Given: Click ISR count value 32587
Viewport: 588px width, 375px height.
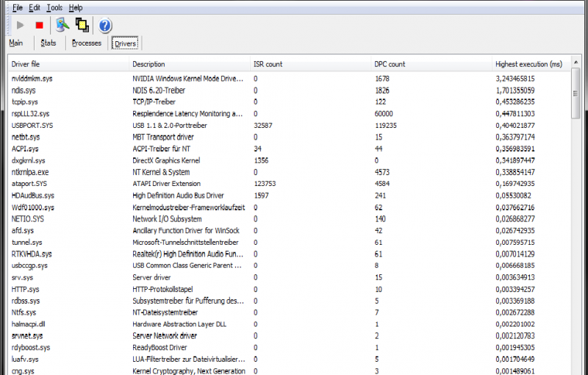Looking at the screenshot, I should (263, 125).
